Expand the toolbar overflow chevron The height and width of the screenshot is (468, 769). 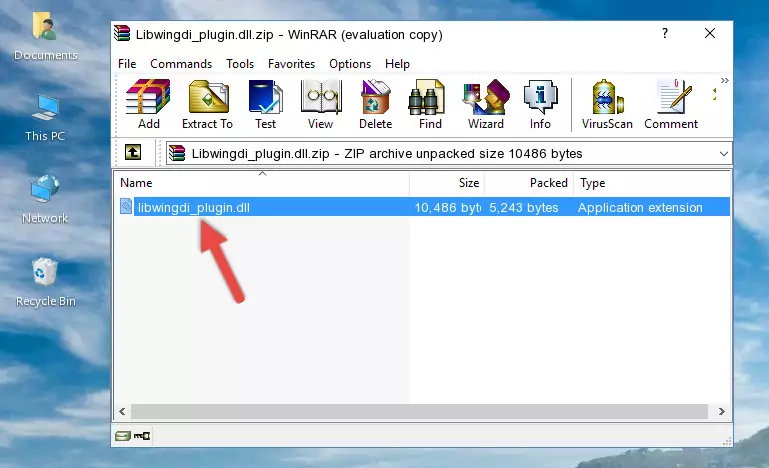point(724,80)
